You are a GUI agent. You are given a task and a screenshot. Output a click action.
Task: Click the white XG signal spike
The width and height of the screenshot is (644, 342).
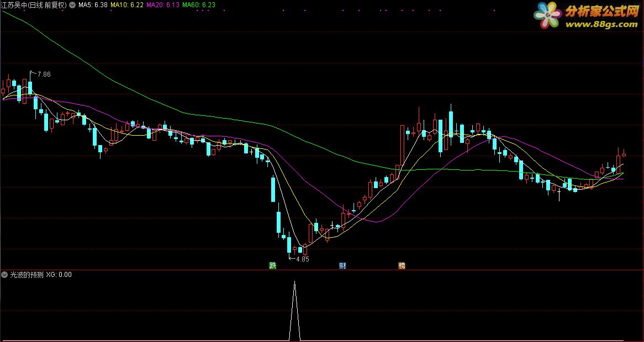click(x=294, y=311)
